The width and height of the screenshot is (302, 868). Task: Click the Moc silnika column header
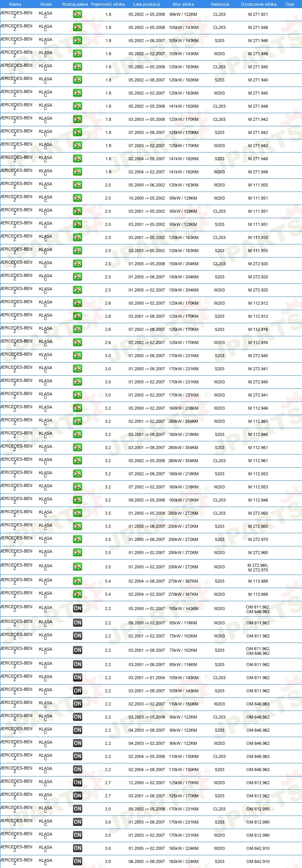coord(183,4)
